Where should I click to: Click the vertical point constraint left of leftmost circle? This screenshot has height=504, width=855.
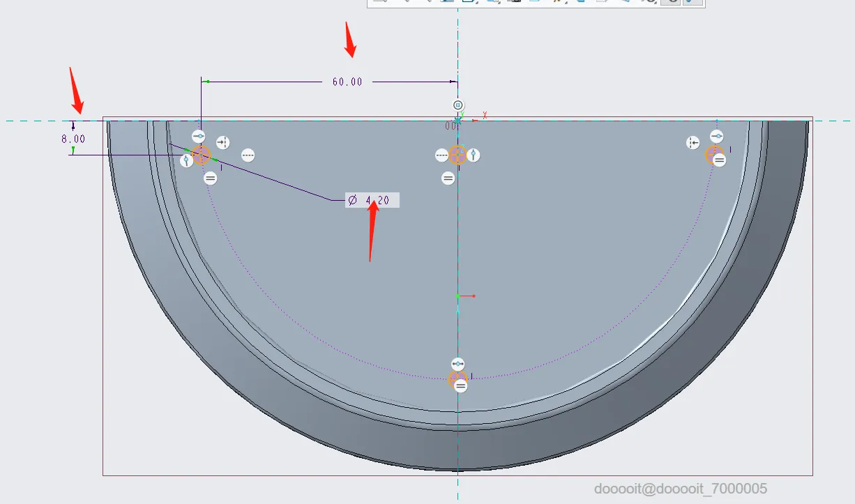pyautogui.click(x=186, y=161)
